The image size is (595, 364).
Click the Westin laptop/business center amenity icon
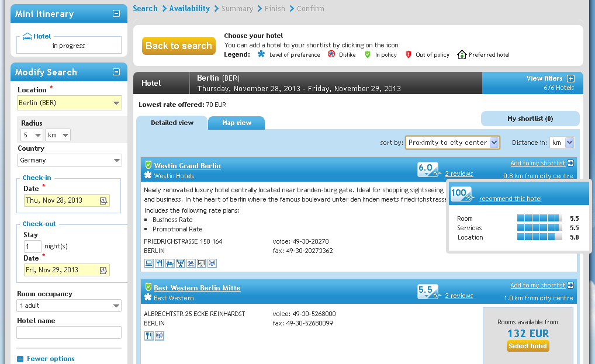(148, 263)
